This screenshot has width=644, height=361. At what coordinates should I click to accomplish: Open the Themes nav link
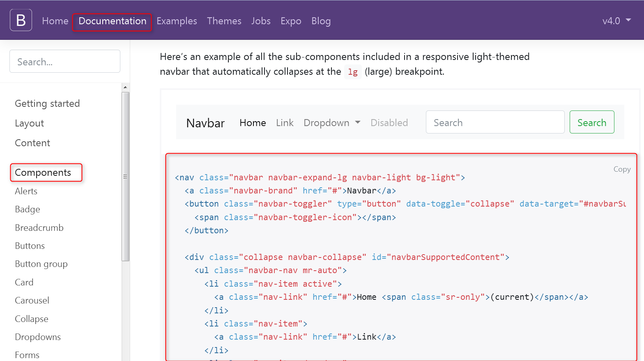click(x=224, y=21)
